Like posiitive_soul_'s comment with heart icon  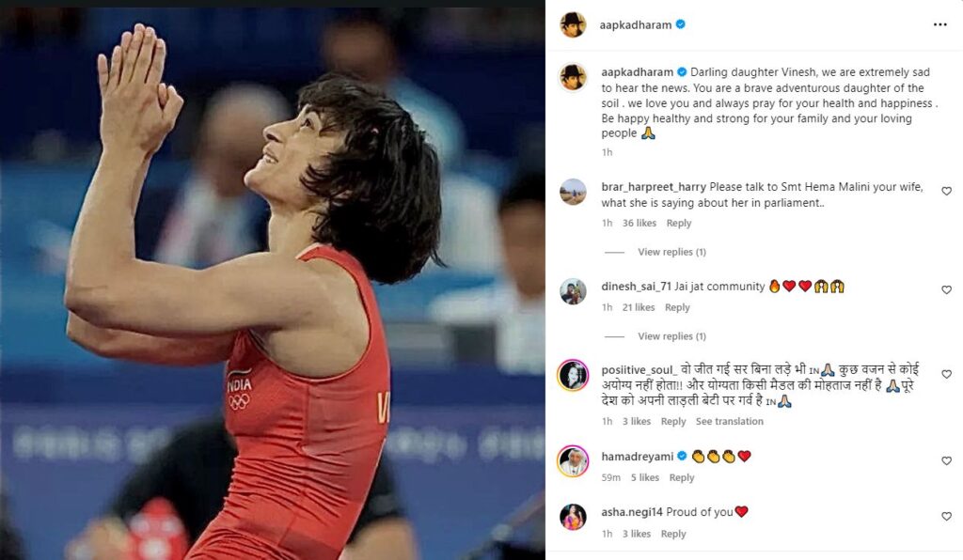[946, 374]
